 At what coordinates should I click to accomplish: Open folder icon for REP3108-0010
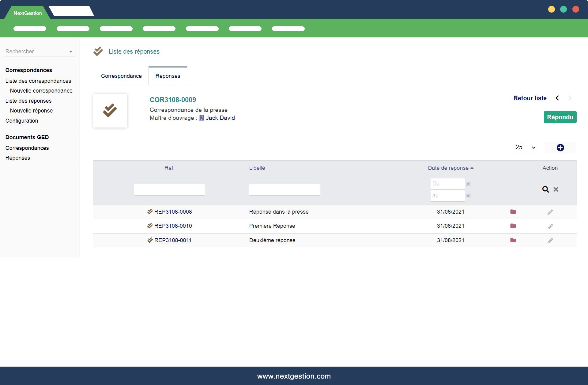(x=513, y=226)
